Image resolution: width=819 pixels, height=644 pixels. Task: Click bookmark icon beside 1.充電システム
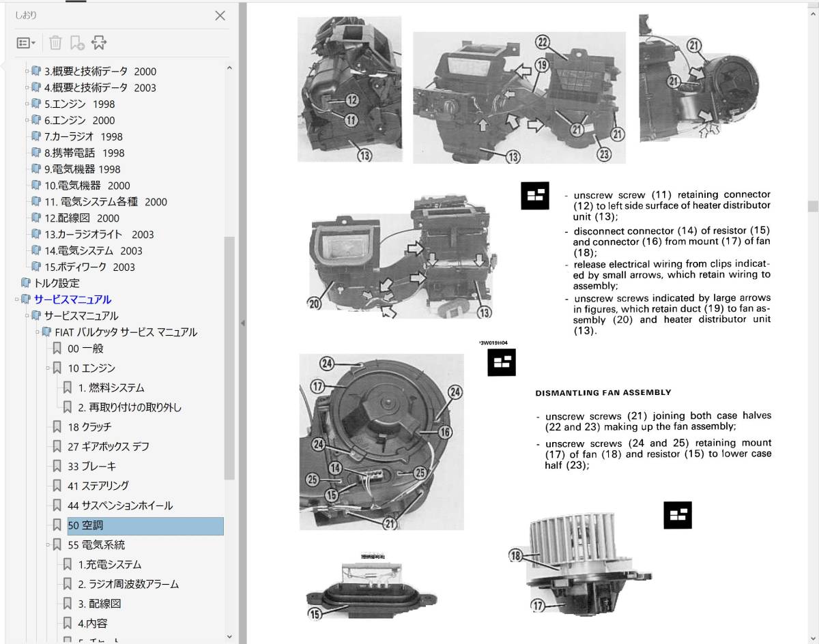point(68,564)
